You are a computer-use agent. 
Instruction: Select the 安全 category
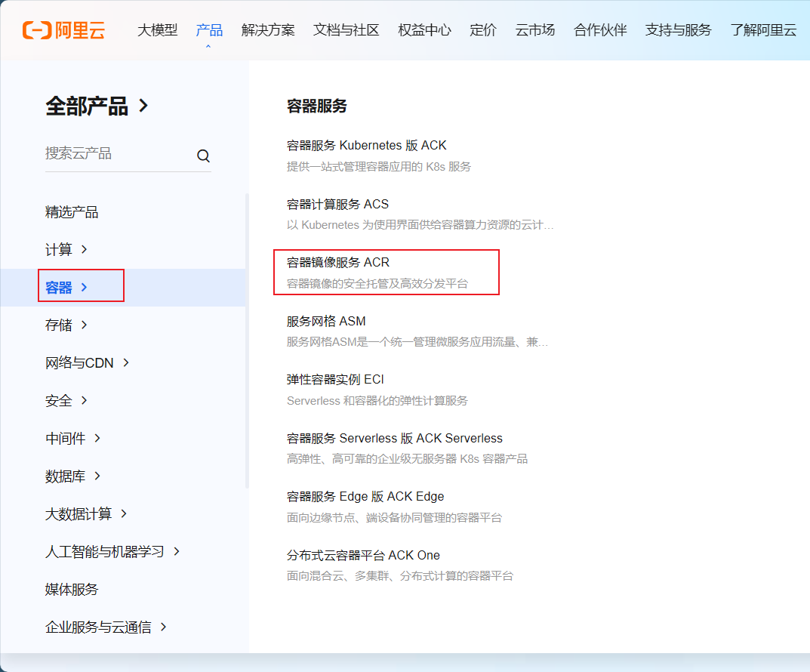pos(58,400)
